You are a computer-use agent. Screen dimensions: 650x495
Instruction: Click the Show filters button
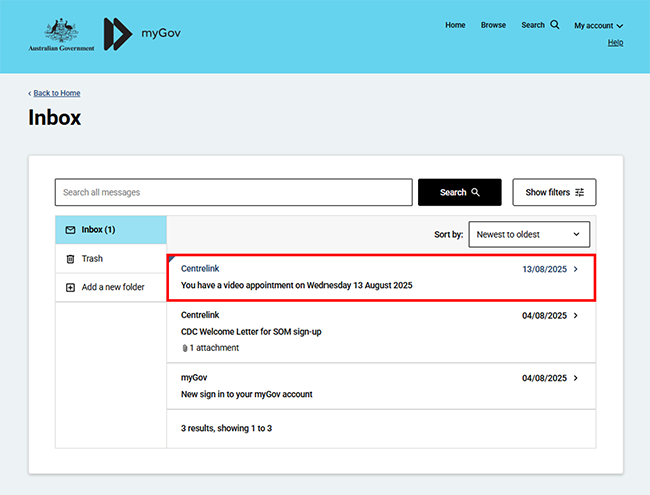554,192
